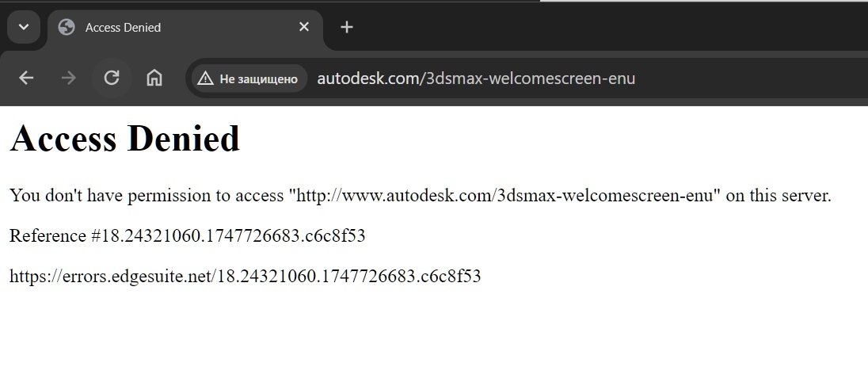Close the Access Denied tab
The height and width of the screenshot is (386, 868).
pyautogui.click(x=304, y=27)
